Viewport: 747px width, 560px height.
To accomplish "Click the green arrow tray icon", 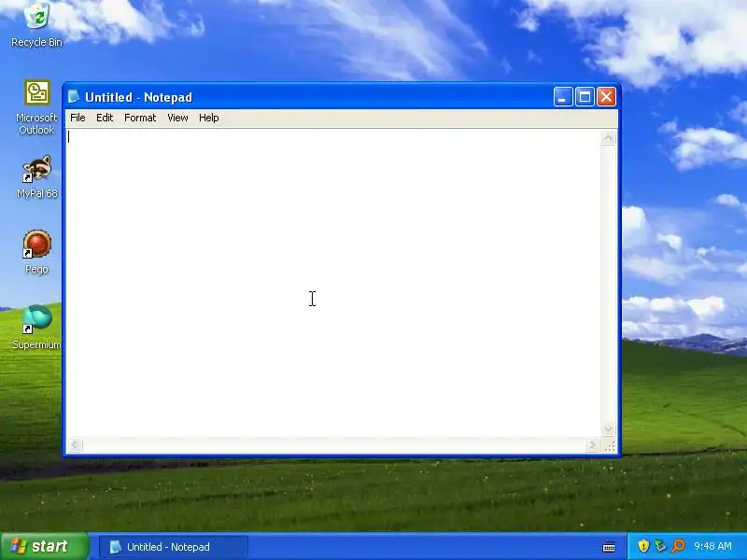I will coord(660,546).
